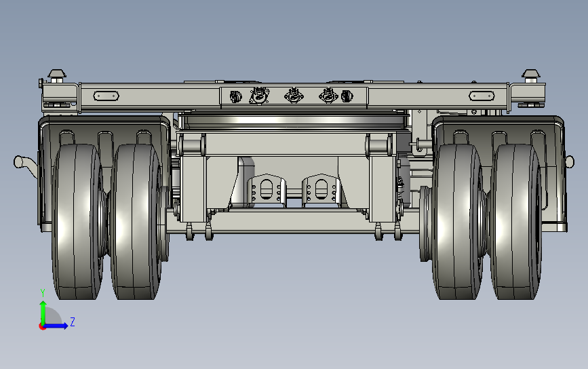
Task: Select the right oval marker light on the crossbeam
Action: 482,96
